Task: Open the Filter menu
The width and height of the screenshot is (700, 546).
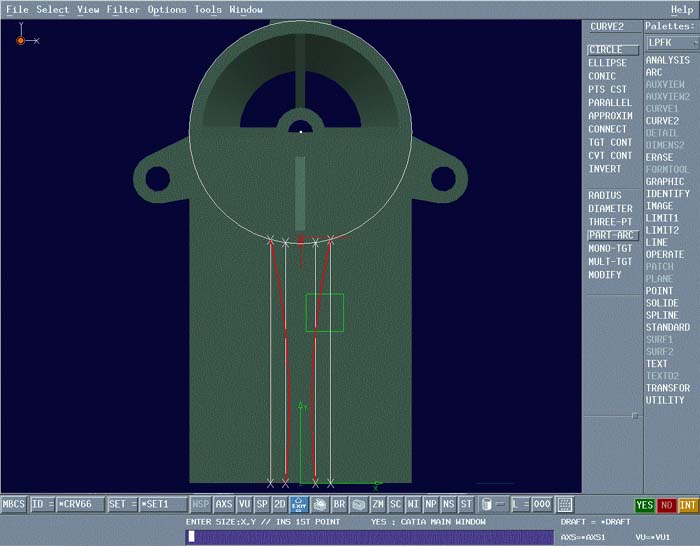Action: [x=123, y=10]
